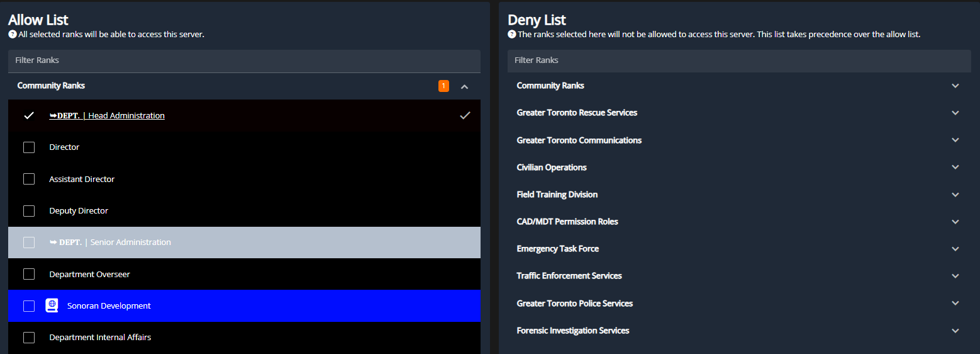Click the Senior Administration rank row
Image resolution: width=980 pixels, height=354 pixels.
click(x=244, y=243)
